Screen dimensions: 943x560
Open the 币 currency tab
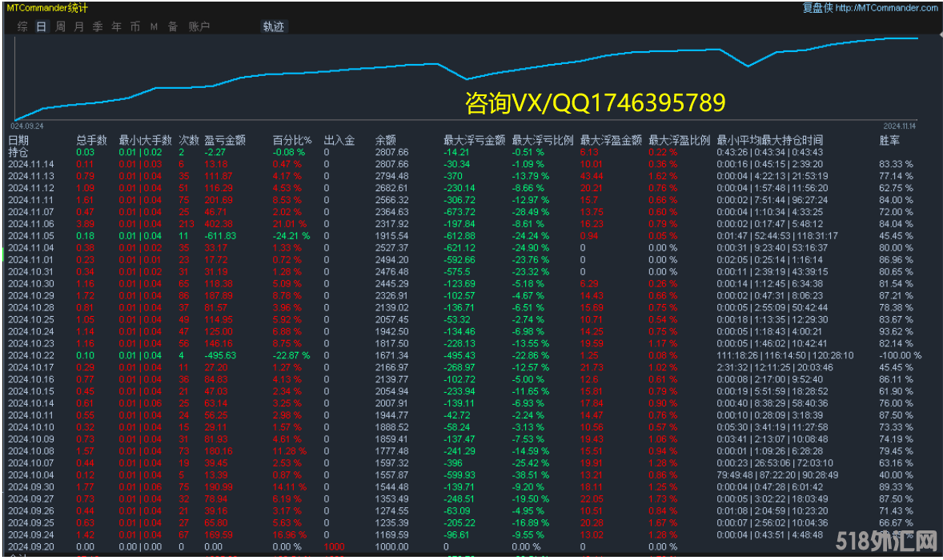[135, 26]
